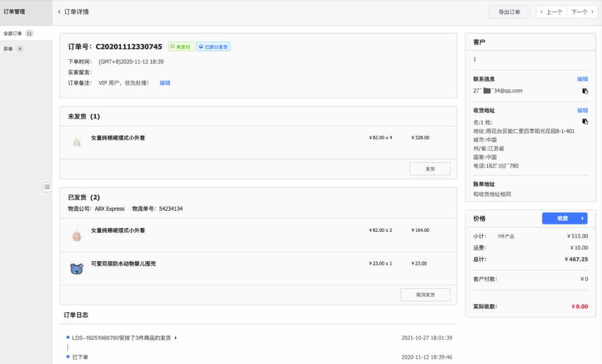Edit the order note via 编辑 link
The height and width of the screenshot is (364, 602).
[164, 83]
